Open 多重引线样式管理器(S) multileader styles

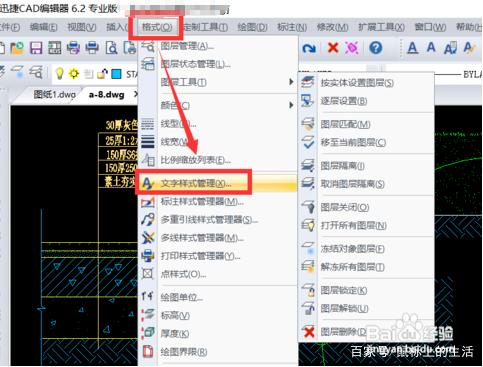(x=209, y=220)
